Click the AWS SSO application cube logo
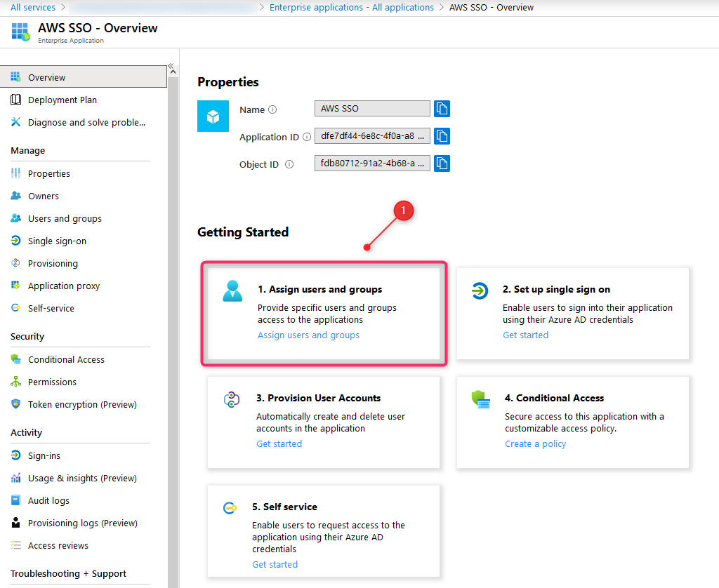The width and height of the screenshot is (719, 588). pos(213,116)
